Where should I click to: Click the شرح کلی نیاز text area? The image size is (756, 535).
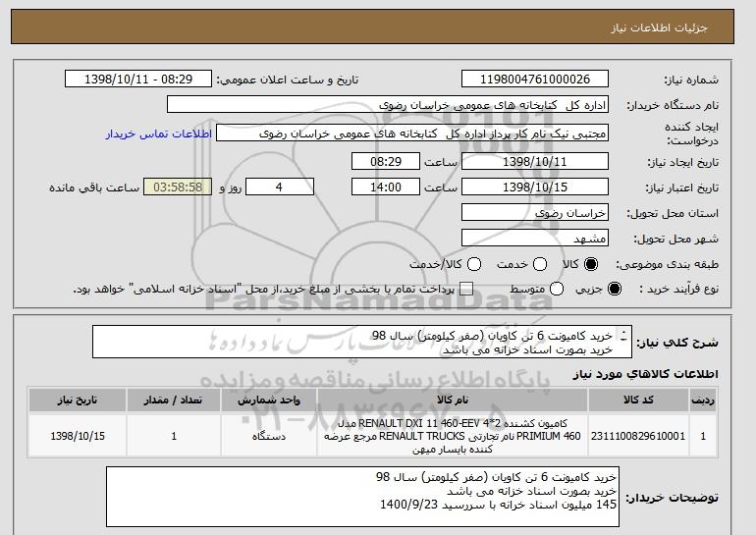pos(362,342)
